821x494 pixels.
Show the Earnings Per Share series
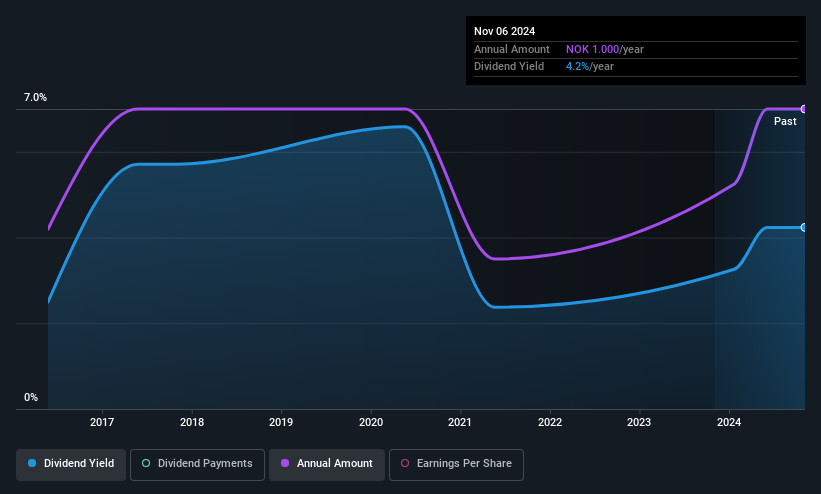coord(456,465)
